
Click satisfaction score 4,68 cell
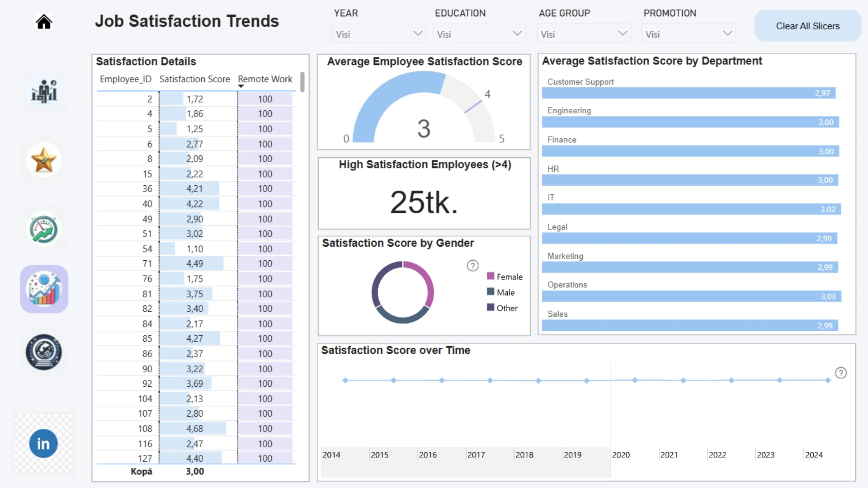coord(195,428)
